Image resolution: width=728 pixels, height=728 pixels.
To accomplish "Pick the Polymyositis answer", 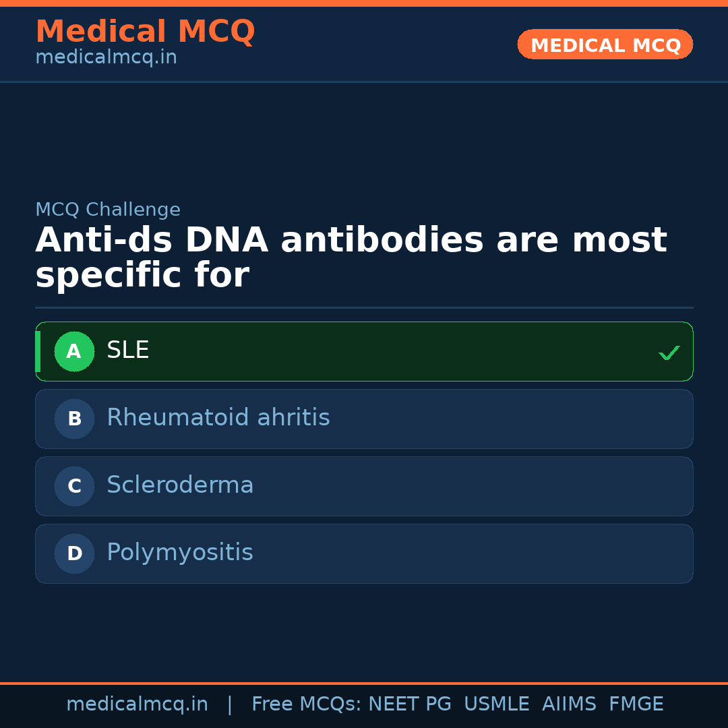I will point(179,553).
